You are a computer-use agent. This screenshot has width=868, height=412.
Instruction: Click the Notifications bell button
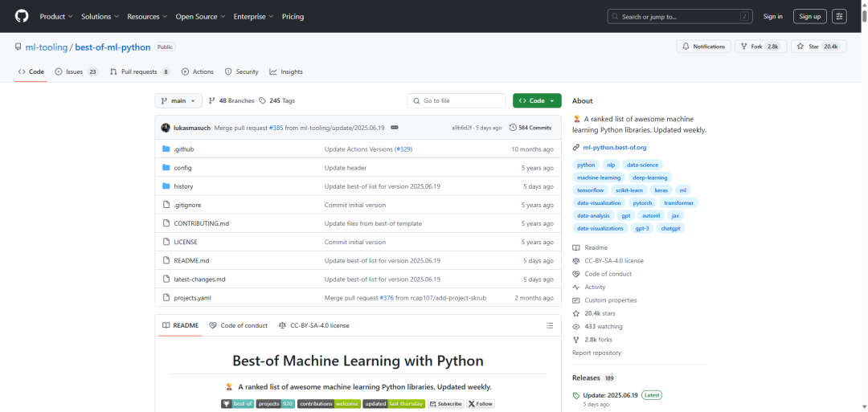pyautogui.click(x=703, y=47)
